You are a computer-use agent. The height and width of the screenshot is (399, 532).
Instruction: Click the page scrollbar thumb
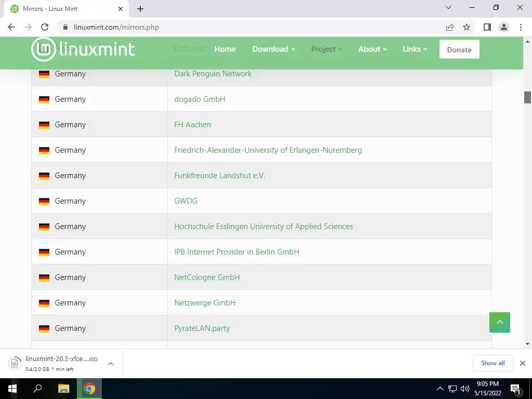527,97
